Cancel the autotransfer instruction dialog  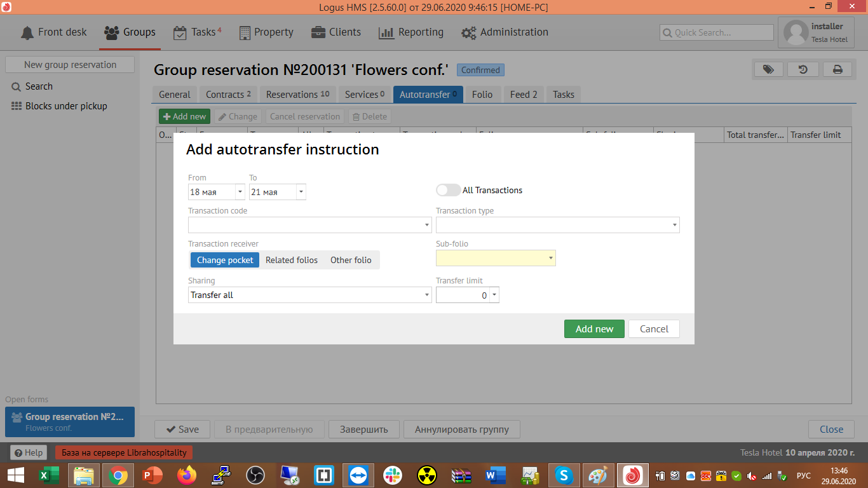coord(654,329)
